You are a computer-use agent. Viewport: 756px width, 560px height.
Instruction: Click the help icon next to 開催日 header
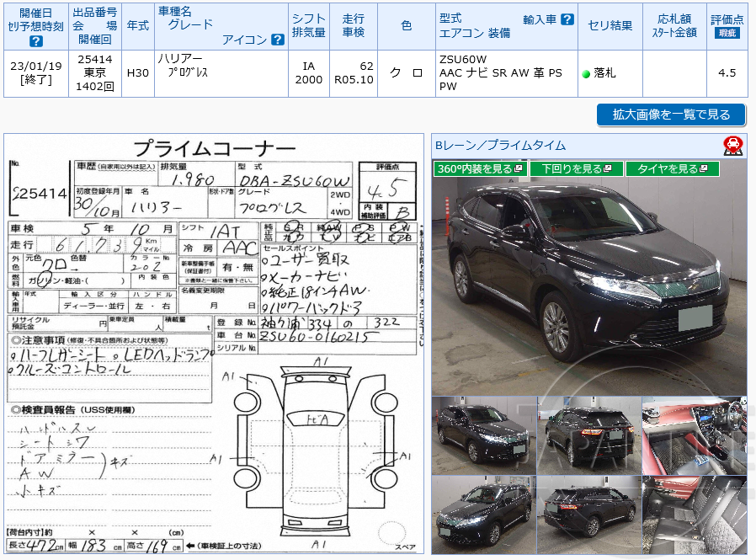click(35, 41)
